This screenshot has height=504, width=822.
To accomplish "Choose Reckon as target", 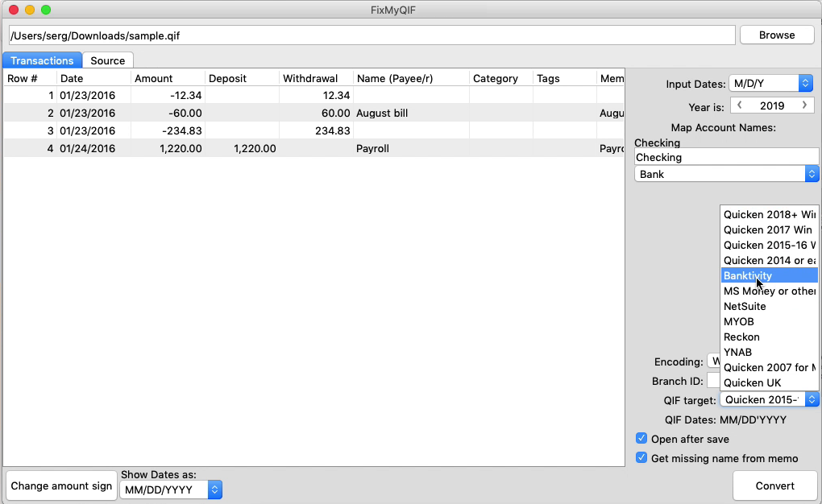I will (769, 337).
